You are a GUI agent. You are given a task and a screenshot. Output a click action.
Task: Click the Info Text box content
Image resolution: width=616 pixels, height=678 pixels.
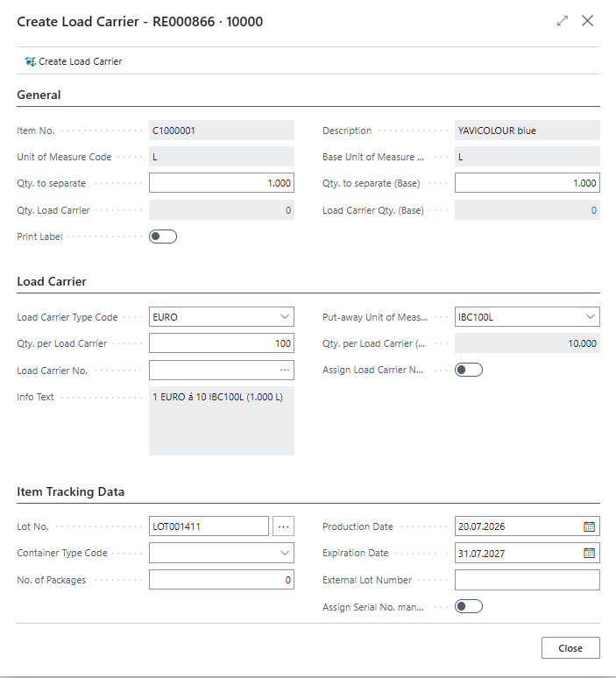coord(222,420)
